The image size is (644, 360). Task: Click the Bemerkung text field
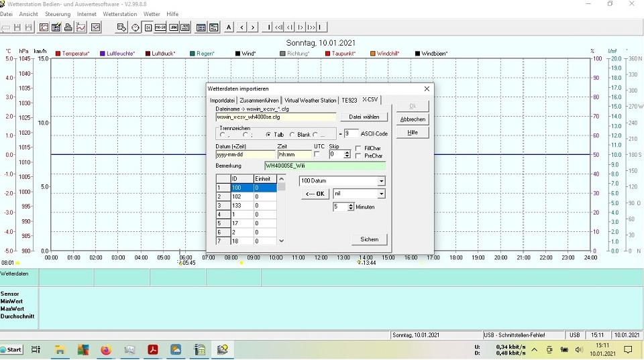[x=325, y=166]
